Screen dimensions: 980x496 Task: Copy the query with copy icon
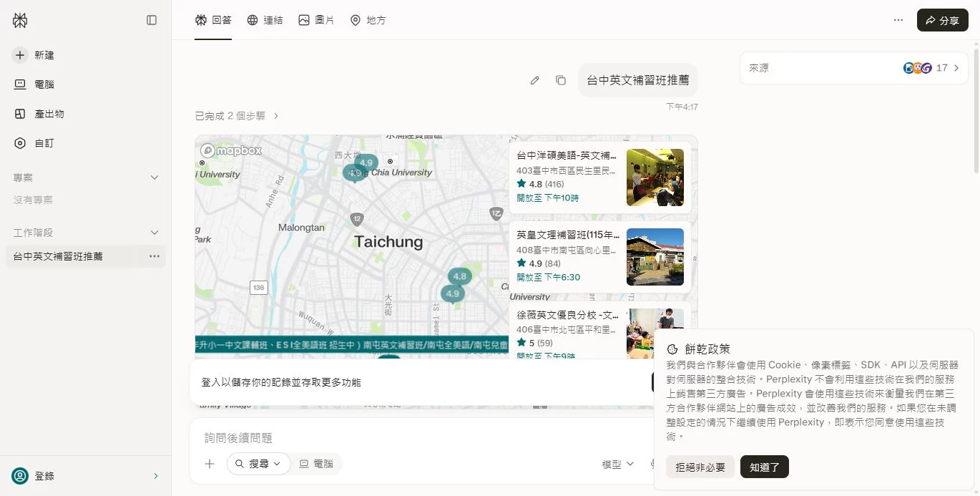click(561, 80)
